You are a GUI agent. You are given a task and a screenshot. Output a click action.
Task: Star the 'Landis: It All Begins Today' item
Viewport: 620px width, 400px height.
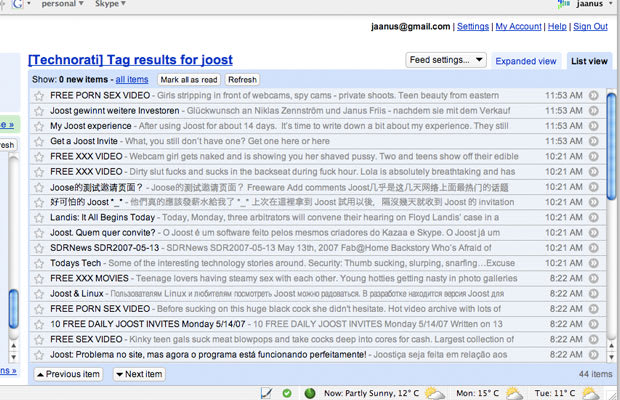(x=39, y=218)
